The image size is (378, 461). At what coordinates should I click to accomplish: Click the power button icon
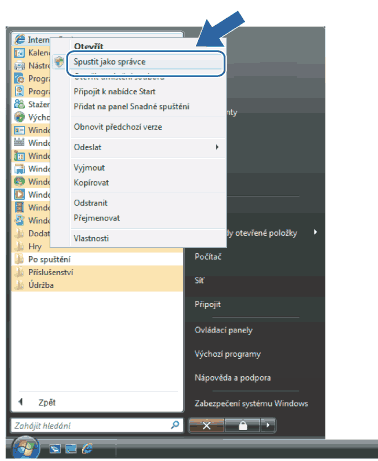click(x=207, y=425)
